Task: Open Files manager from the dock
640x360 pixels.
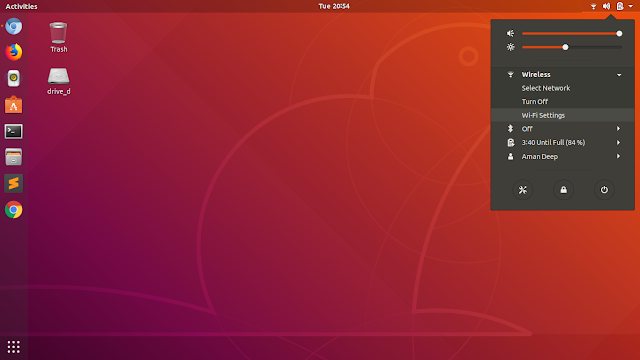Action: 13,157
